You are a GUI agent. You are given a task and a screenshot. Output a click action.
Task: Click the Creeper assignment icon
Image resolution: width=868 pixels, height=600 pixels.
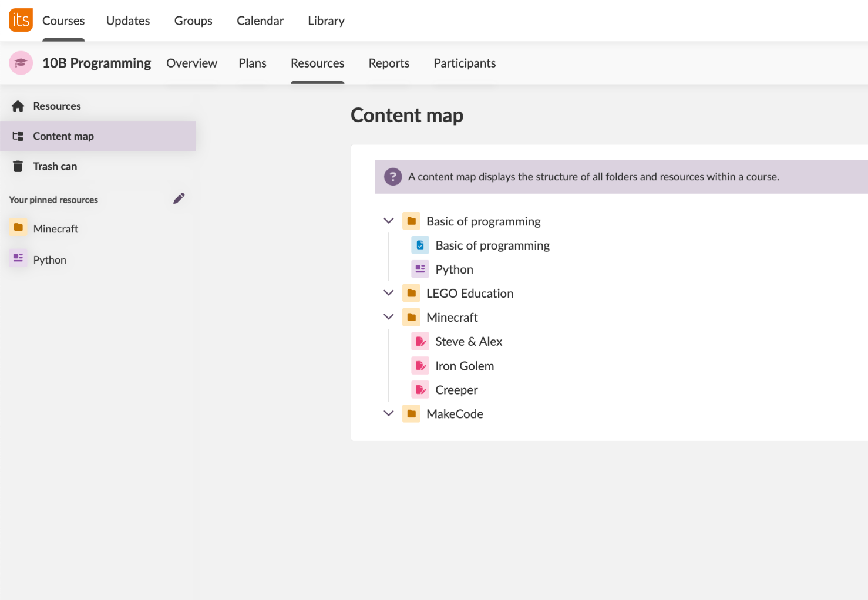tap(420, 390)
